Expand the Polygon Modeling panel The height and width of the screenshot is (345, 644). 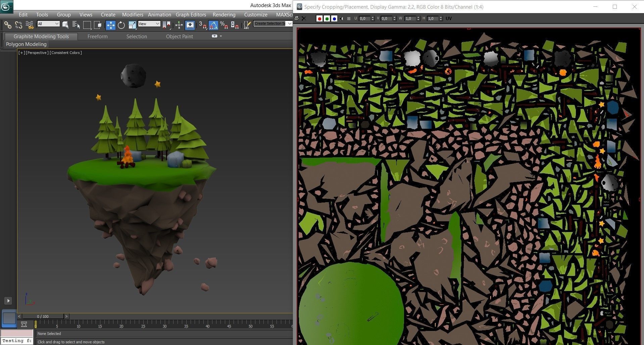26,44
